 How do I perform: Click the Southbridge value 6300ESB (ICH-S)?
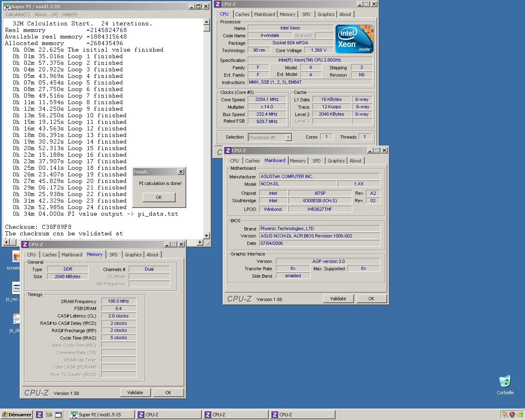[x=320, y=201]
